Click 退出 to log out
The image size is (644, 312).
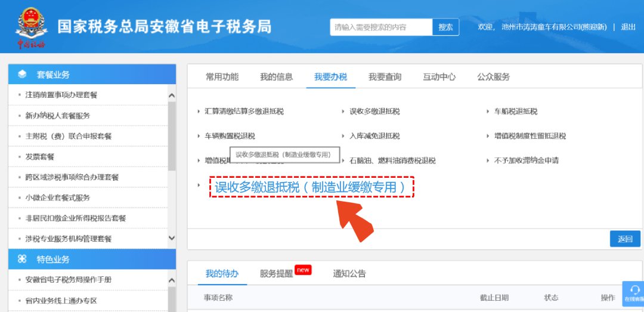(x=628, y=27)
